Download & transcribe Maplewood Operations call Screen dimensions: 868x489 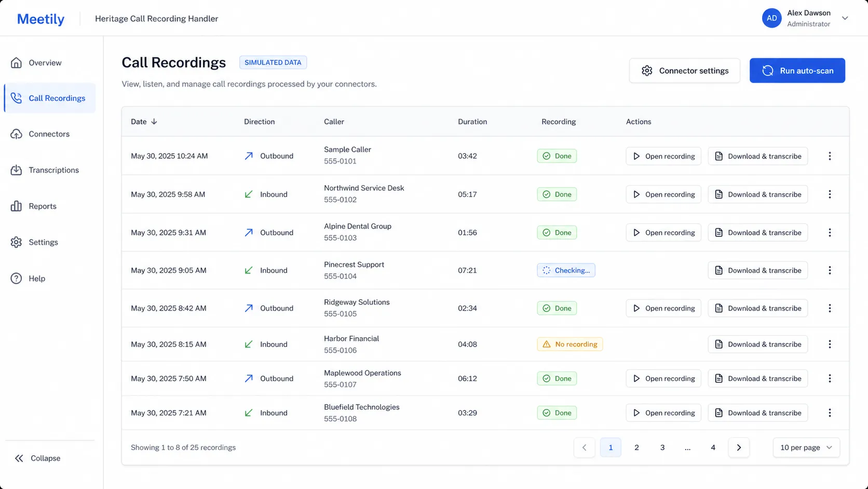click(757, 379)
